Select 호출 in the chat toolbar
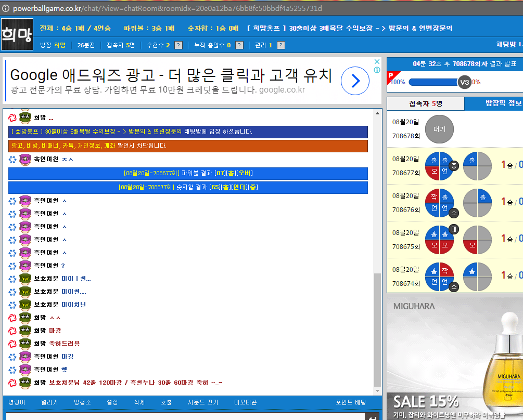This screenshot has height=420, width=523. click(167, 402)
